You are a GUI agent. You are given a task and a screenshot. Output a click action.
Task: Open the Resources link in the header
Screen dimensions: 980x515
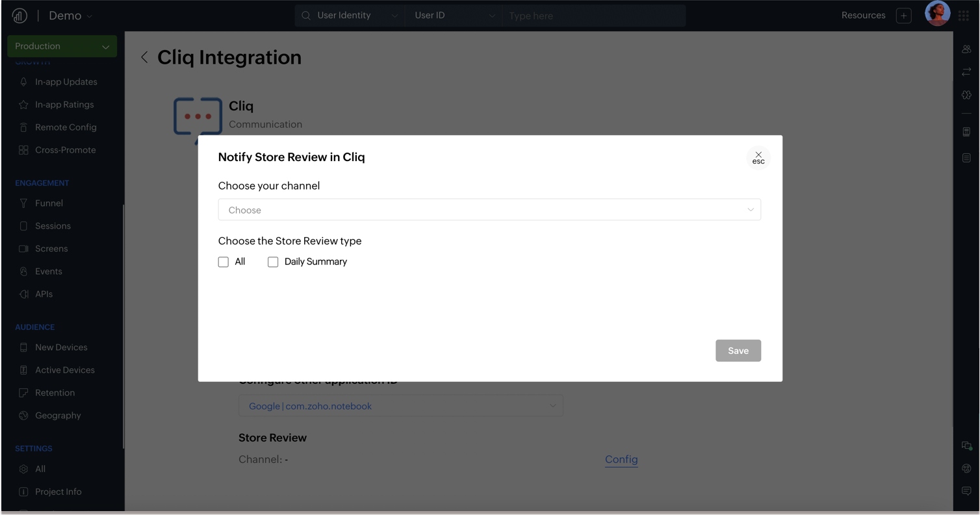pyautogui.click(x=863, y=16)
